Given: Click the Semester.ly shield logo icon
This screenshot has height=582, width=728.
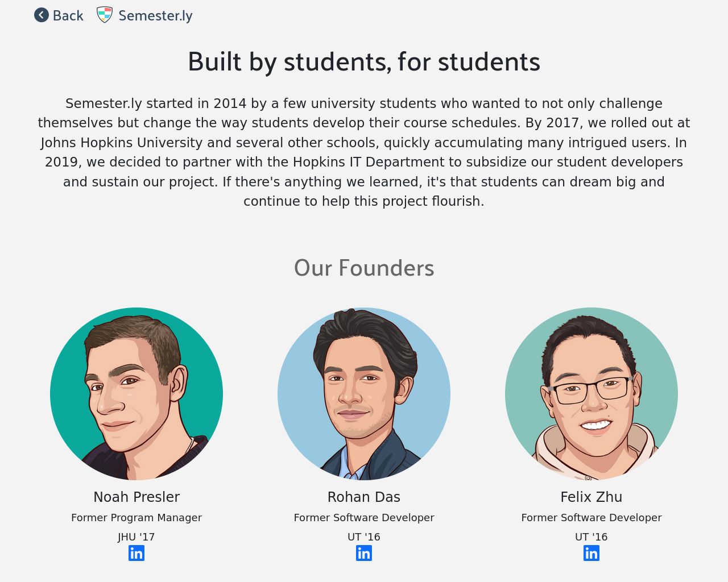Looking at the screenshot, I should point(104,15).
